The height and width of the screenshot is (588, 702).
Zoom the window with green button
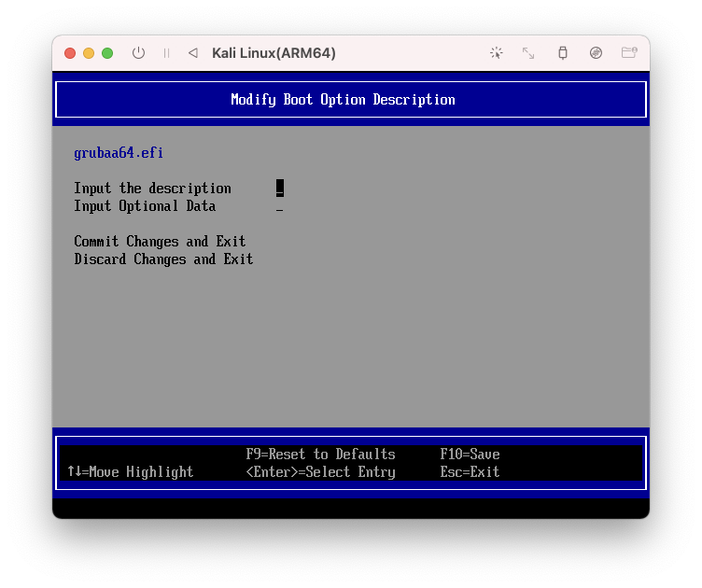pyautogui.click(x=107, y=53)
